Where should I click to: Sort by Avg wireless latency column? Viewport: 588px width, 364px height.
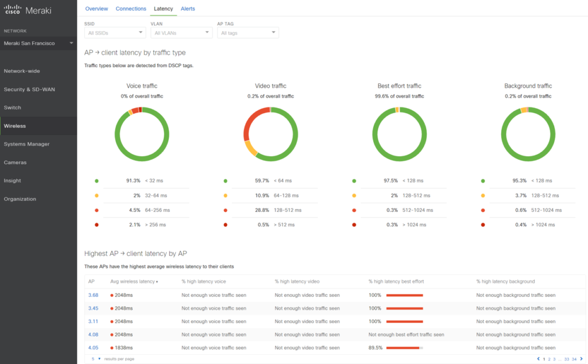pos(134,281)
